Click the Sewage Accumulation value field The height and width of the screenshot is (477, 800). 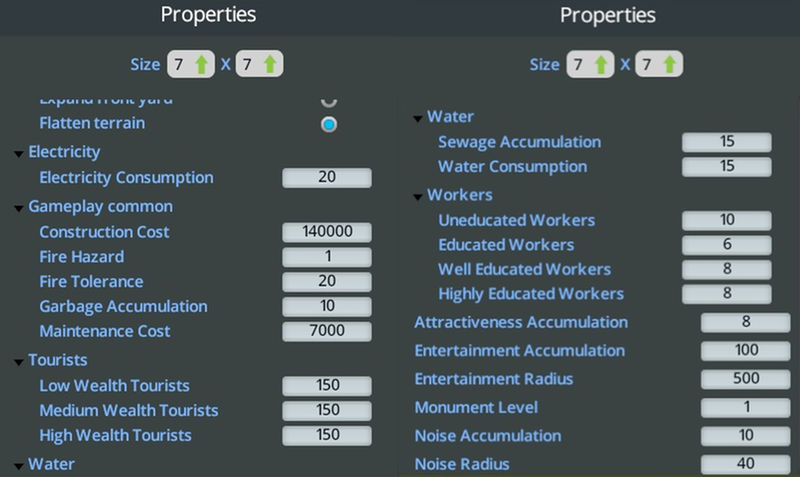[x=727, y=142]
